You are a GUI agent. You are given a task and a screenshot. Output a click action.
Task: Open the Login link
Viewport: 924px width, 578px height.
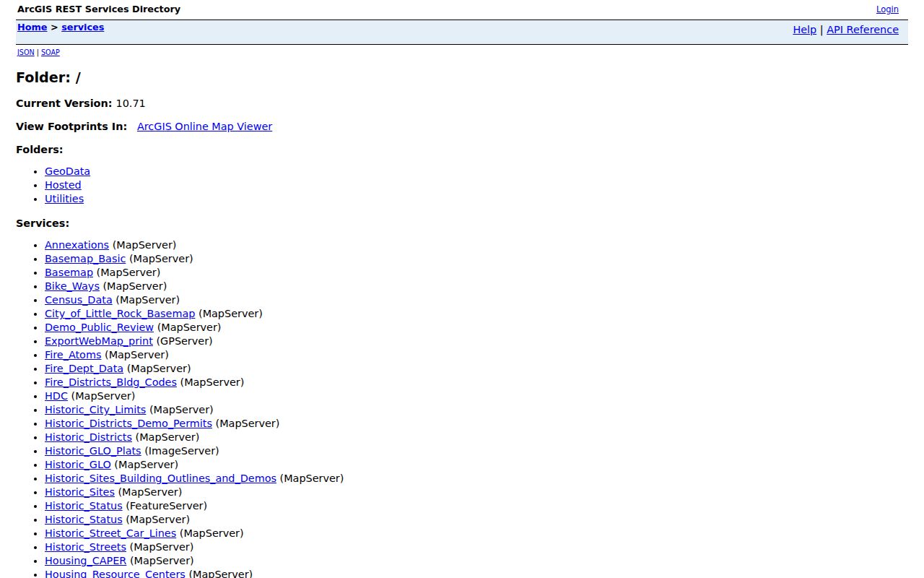887,9
